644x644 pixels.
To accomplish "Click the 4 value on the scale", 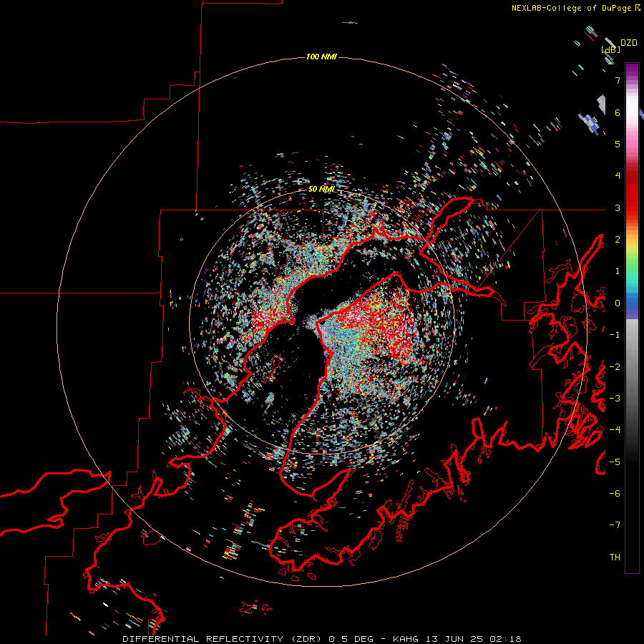I will [618, 176].
